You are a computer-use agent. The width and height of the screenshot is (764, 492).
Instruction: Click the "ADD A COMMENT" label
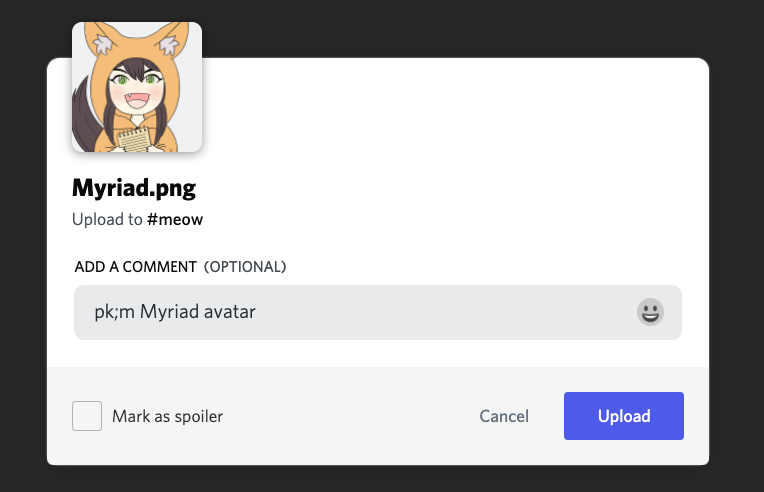click(x=135, y=267)
